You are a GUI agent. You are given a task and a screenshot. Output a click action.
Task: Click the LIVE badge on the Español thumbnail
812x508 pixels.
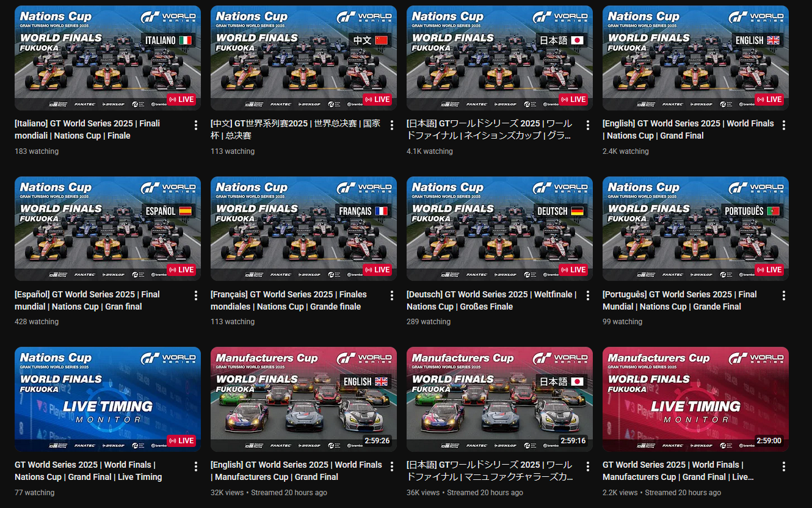181,270
